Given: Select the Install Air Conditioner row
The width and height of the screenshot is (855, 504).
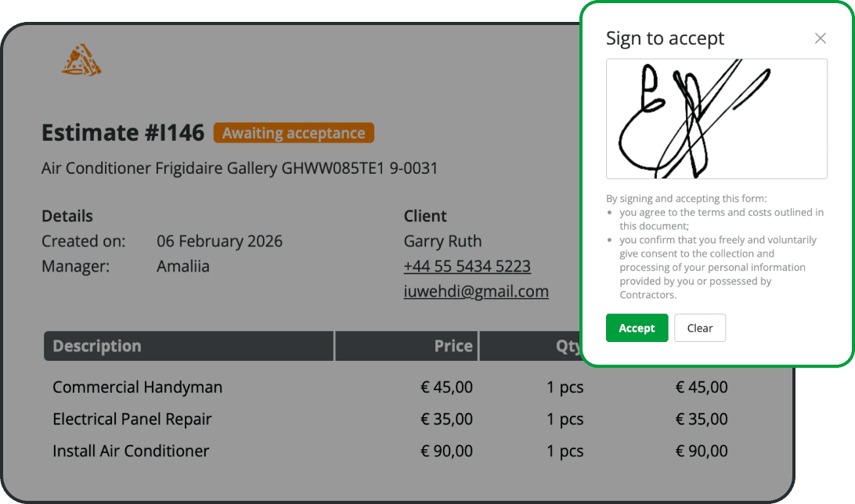Looking at the screenshot, I should (131, 451).
